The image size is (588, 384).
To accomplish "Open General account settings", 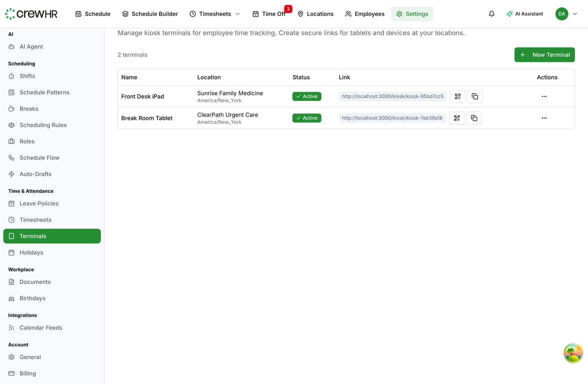I will pyautogui.click(x=52, y=357).
